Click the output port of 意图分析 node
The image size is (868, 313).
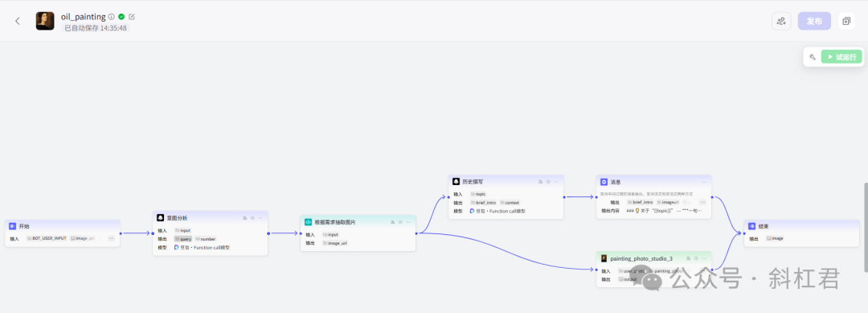click(x=268, y=233)
